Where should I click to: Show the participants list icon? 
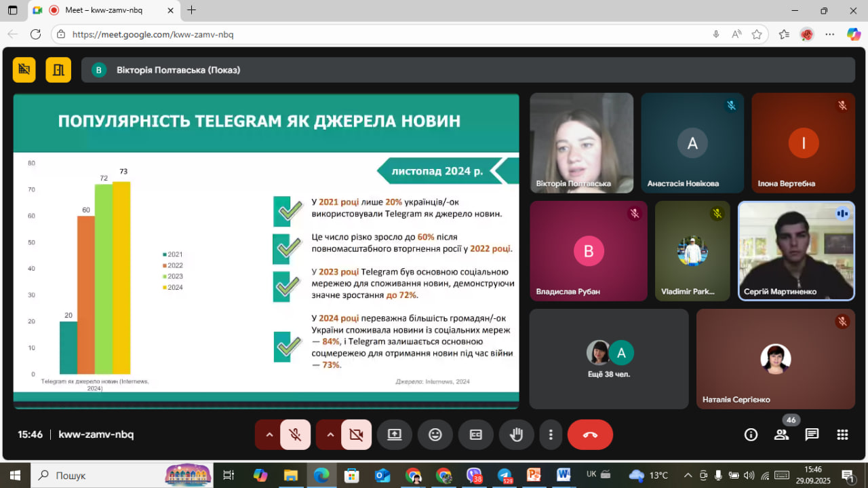point(781,434)
